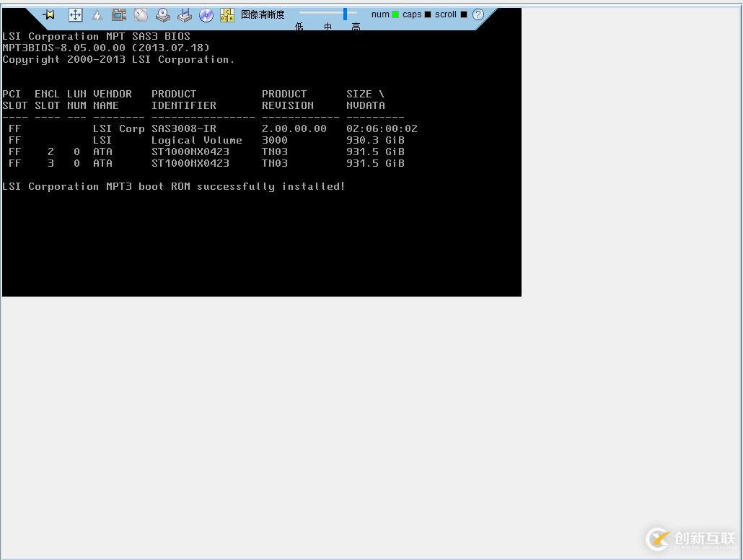The image size is (743, 560).
Task: Open help via the question mark icon
Action: click(478, 14)
